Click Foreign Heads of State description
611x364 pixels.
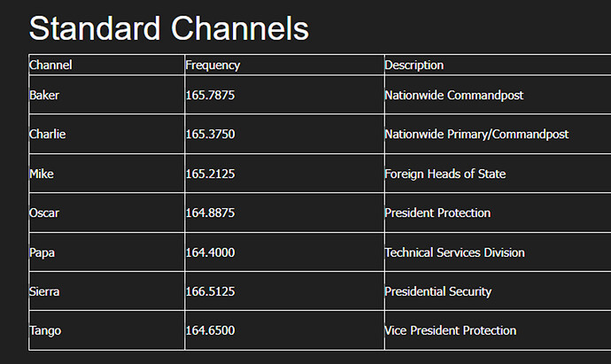pyautogui.click(x=445, y=174)
